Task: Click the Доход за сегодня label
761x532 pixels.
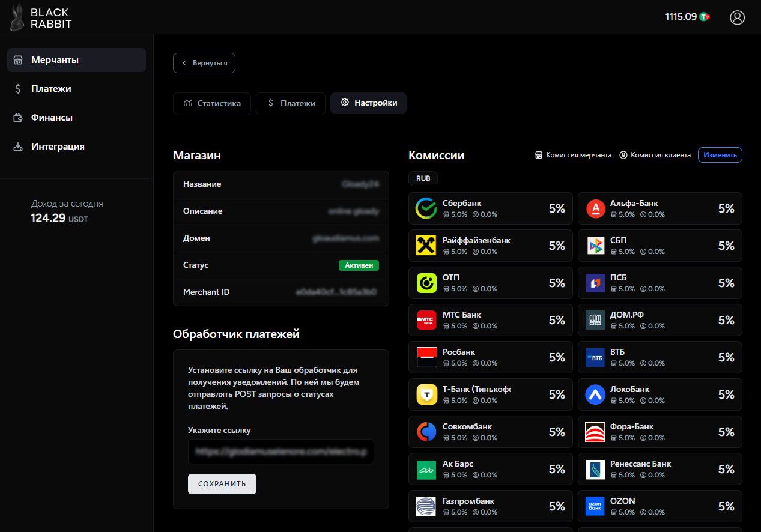Action: (67, 204)
